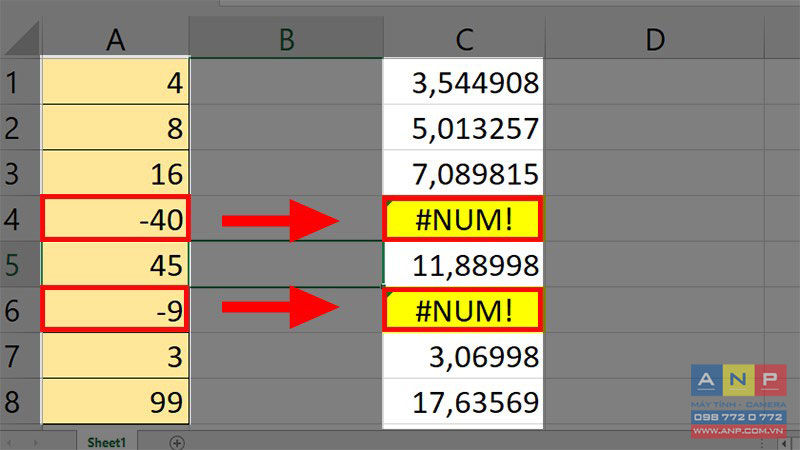Select column D header
This screenshot has width=800, height=450.
point(655,39)
